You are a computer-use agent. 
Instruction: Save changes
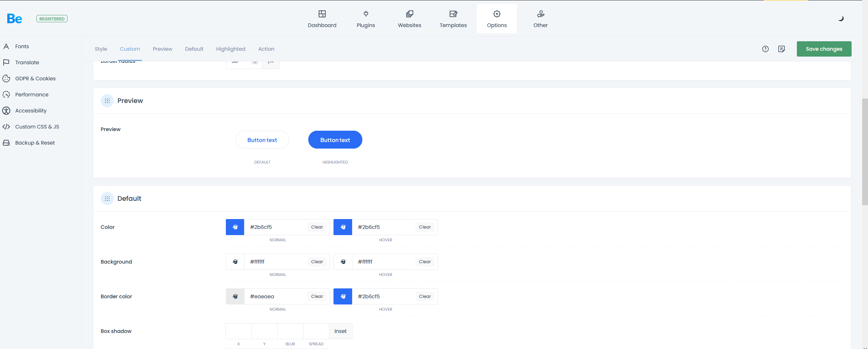(x=824, y=49)
